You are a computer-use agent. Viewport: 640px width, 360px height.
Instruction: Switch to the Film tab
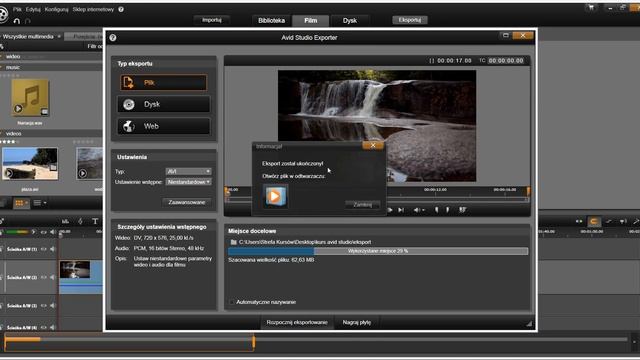311,20
